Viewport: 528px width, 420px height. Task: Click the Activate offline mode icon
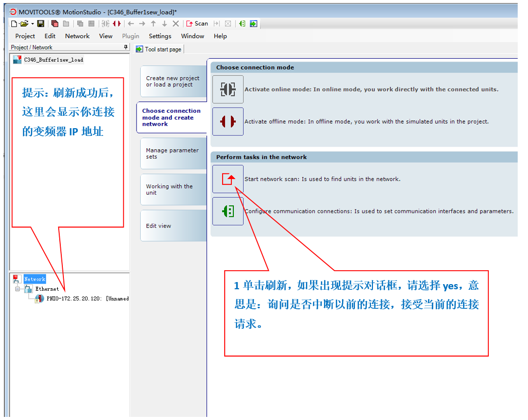coord(228,121)
